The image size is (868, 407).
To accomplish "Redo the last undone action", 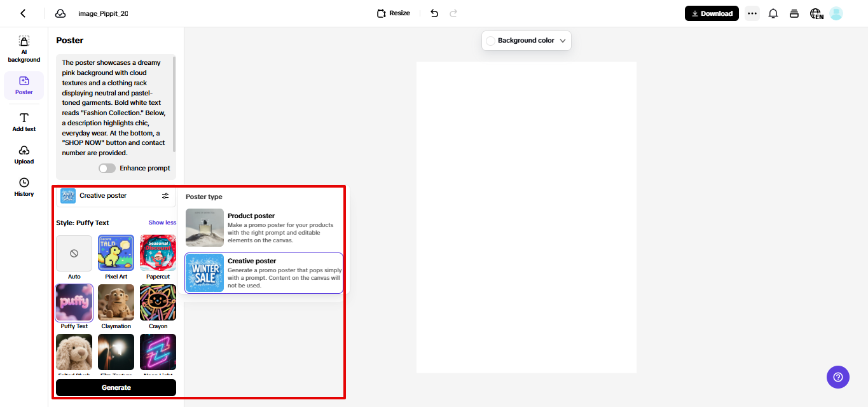I will click(453, 13).
